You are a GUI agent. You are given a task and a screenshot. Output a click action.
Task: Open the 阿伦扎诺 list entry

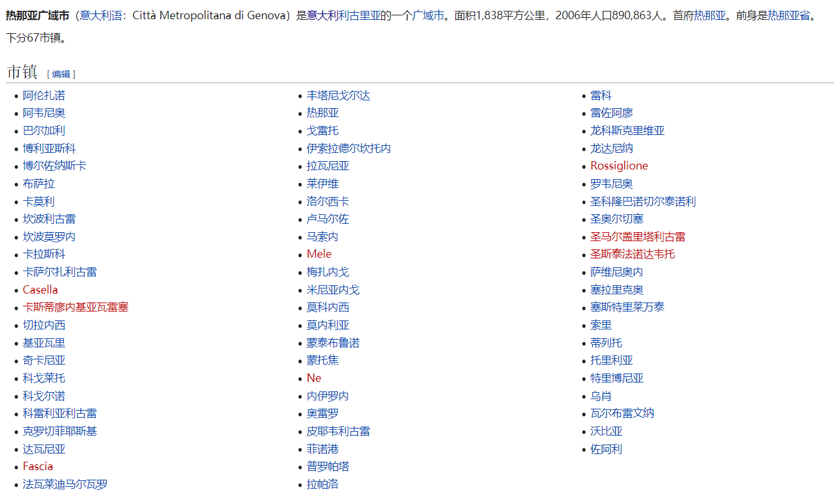click(x=44, y=95)
